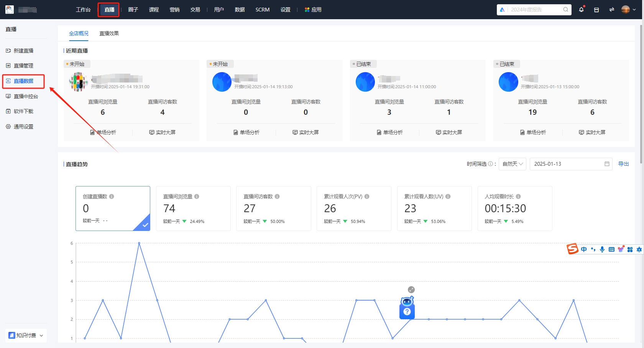Click the 6-value peak point on chart
The width and height of the screenshot is (644, 348).
pyautogui.click(x=139, y=243)
